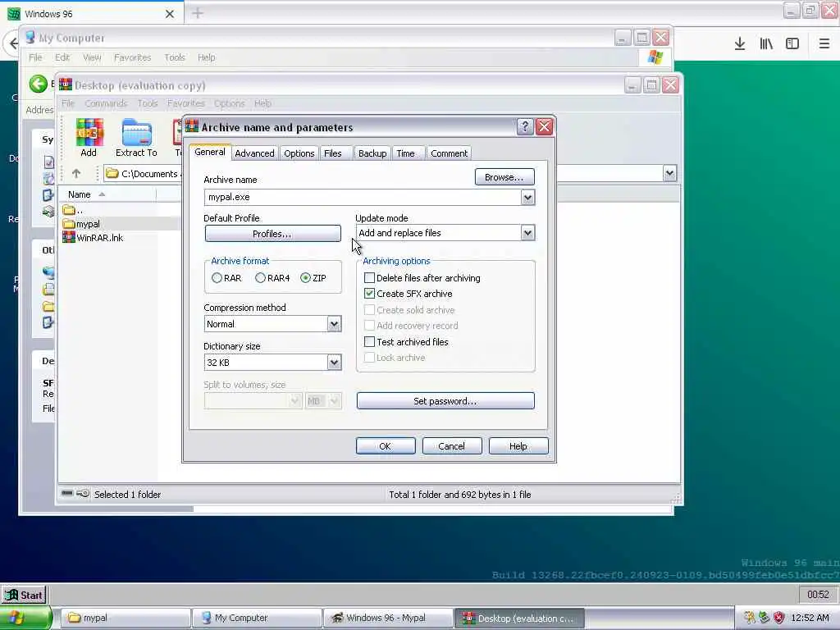This screenshot has width=840, height=630.
Task: Click the dialog help question mark icon
Action: pyautogui.click(x=525, y=127)
